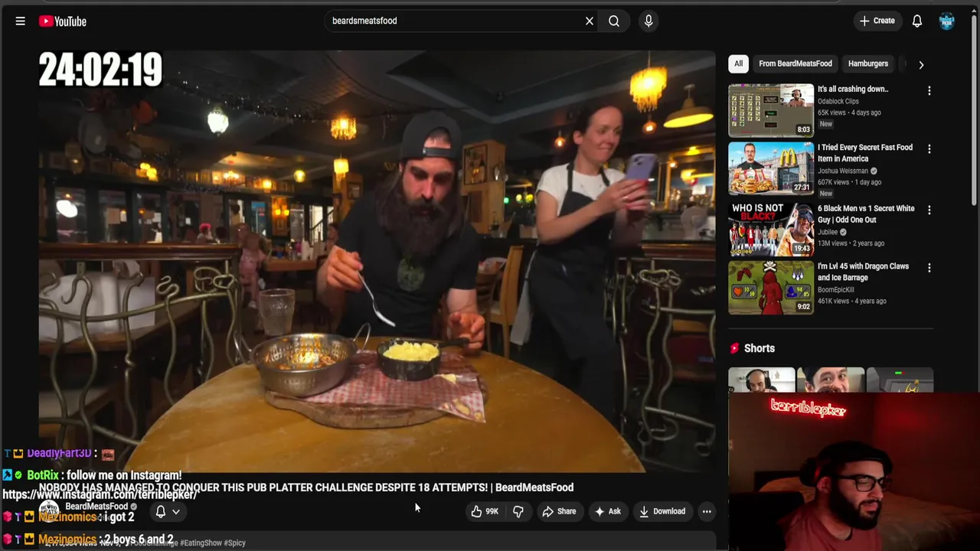Dislike the video with thumbs down

(x=518, y=511)
